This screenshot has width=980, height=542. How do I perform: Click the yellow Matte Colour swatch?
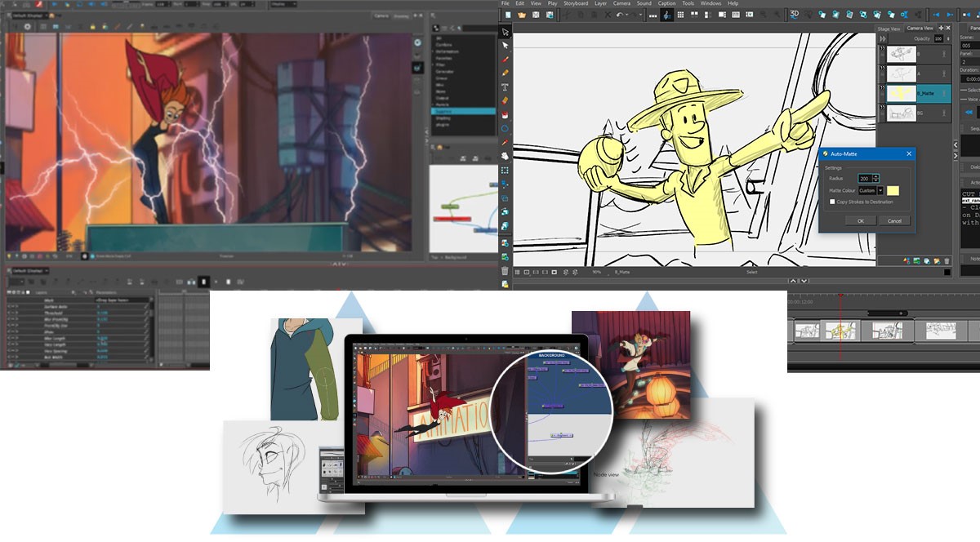pos(893,191)
